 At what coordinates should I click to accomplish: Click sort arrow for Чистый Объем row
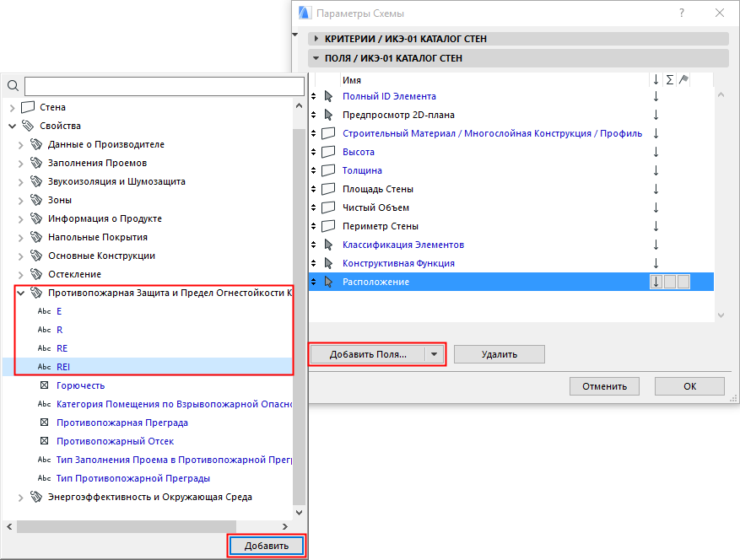pyautogui.click(x=656, y=207)
